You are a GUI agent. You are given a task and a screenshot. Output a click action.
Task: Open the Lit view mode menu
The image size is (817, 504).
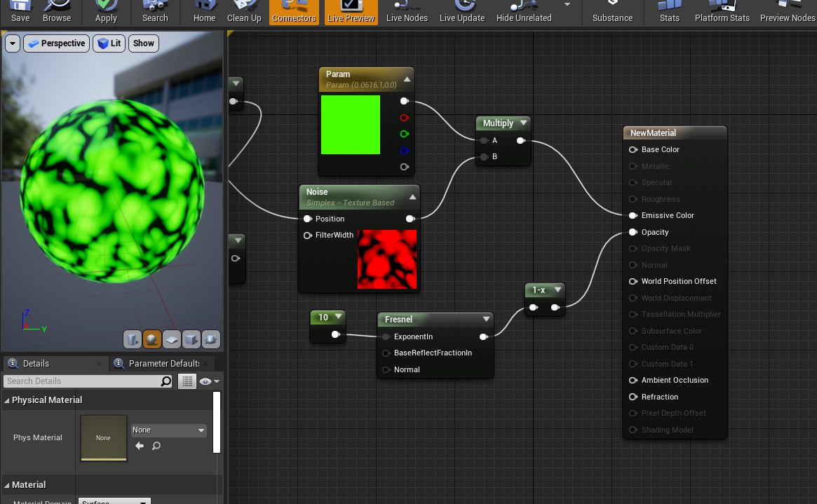pos(109,43)
